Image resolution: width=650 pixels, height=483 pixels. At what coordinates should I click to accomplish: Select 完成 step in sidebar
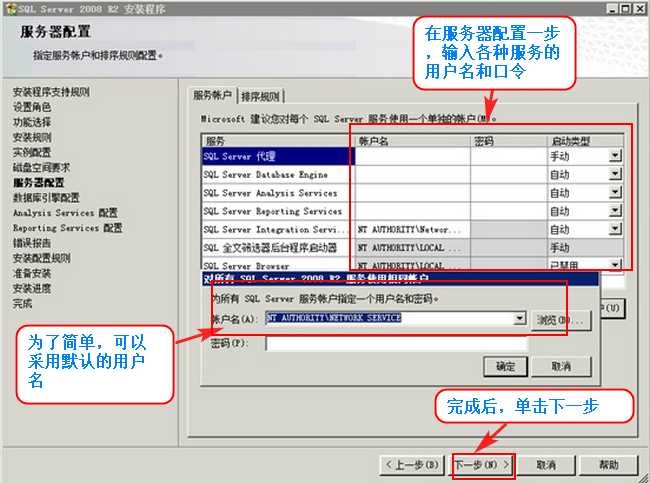pos(22,303)
